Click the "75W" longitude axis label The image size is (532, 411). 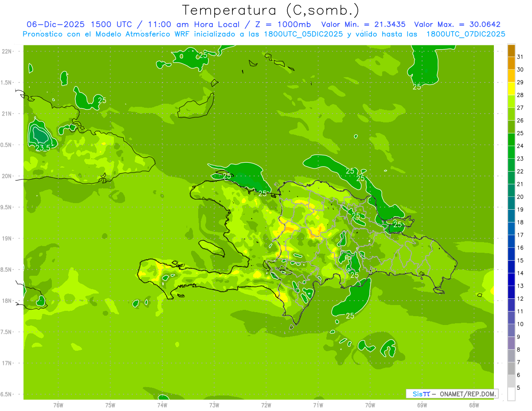[x=110, y=405]
